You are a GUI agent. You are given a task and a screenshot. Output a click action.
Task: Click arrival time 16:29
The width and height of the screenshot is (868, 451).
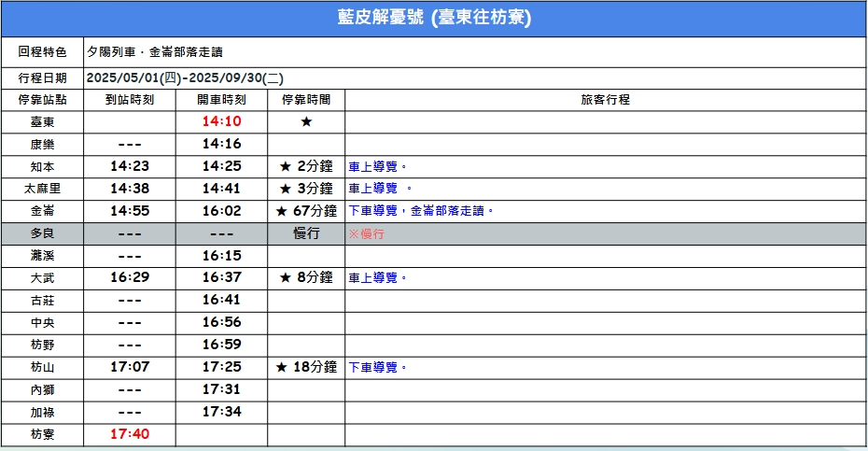tap(130, 277)
